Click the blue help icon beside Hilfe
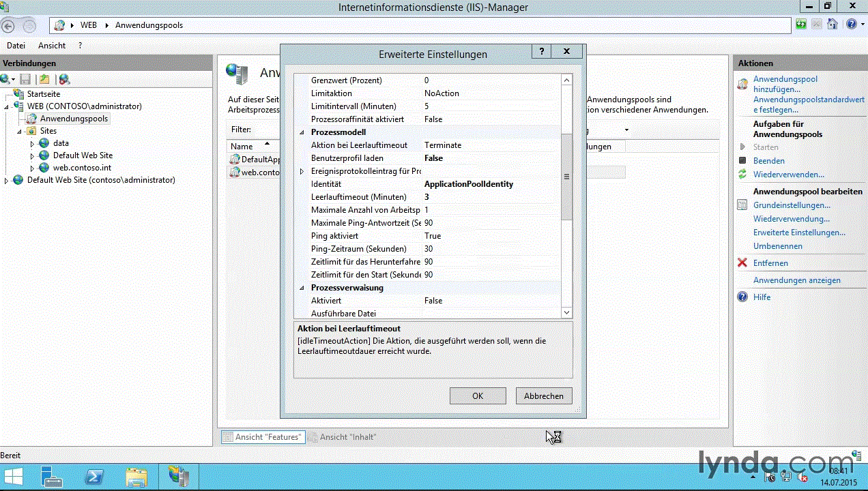 point(742,297)
